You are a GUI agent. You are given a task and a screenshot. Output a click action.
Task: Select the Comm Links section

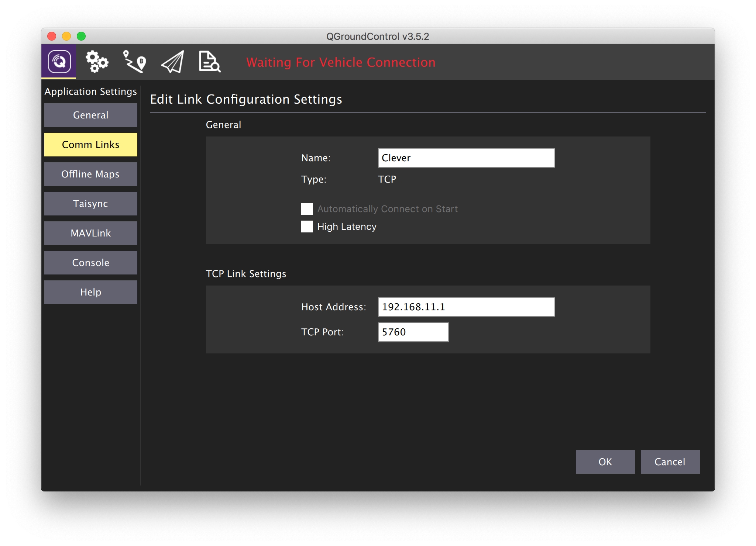91,145
